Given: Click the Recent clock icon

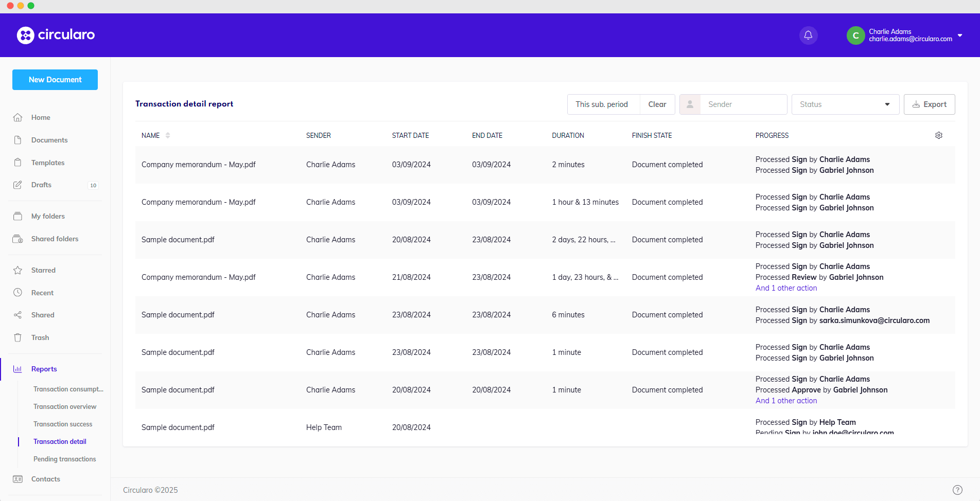Looking at the screenshot, I should (x=17, y=293).
